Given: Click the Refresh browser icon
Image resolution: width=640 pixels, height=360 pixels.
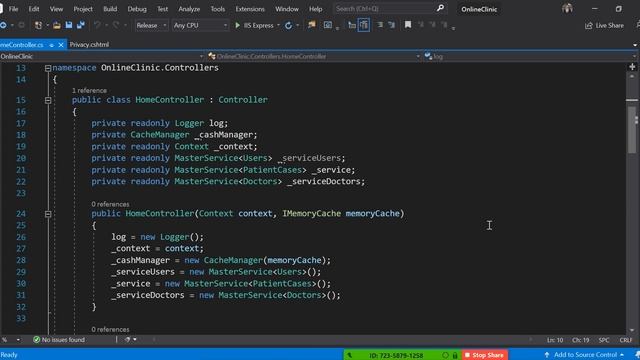Looking at the screenshot, I should pos(289,25).
